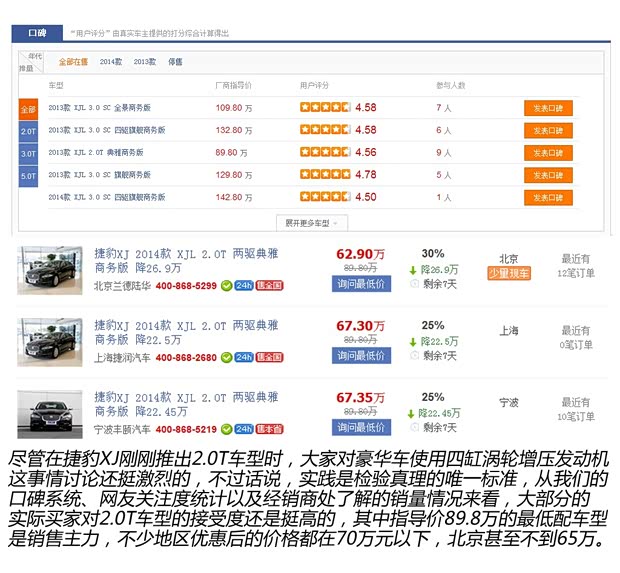Click green verified check icon of 上海捷润汽车

(x=226, y=357)
